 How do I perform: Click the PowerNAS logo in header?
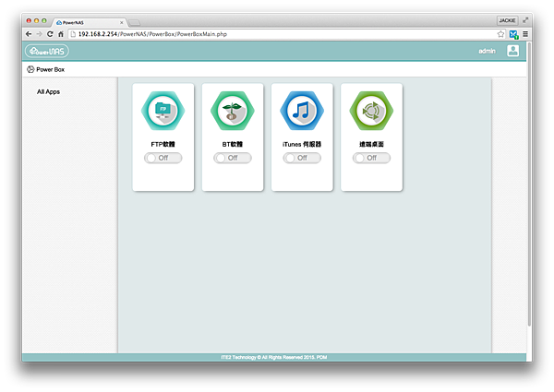(x=47, y=51)
